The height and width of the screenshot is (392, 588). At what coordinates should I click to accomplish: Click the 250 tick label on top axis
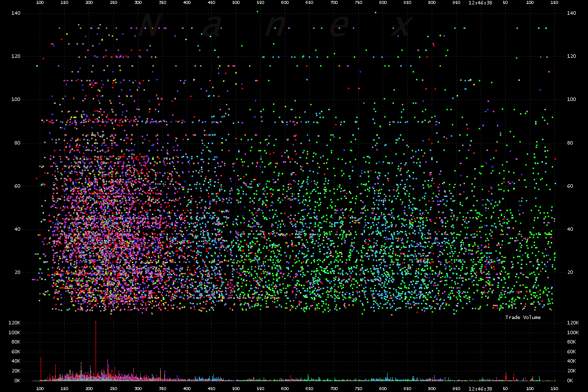113,2
